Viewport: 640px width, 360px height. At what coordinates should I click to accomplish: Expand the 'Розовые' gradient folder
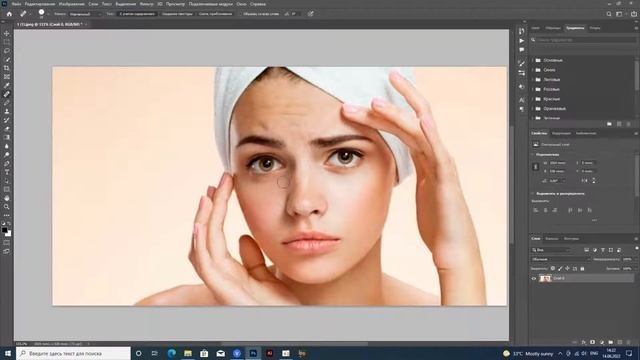tap(533, 89)
